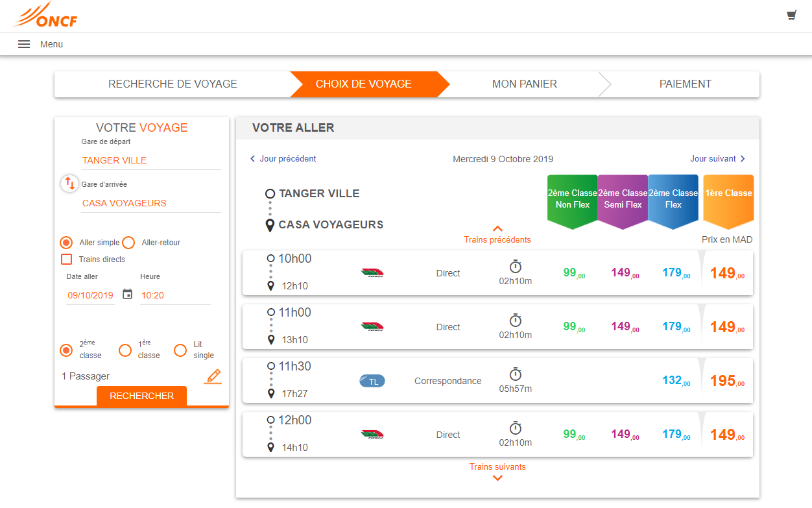Edit passengers with the pencil icon
Screen dimensions: 812x508
(x=213, y=376)
